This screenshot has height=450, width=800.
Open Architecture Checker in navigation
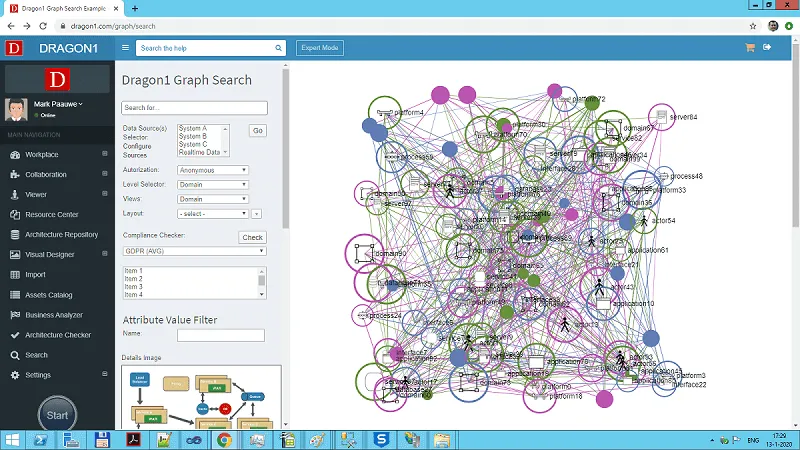pos(57,335)
